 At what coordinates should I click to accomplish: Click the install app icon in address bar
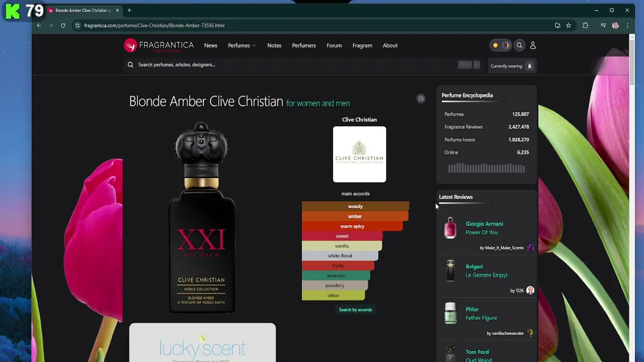(557, 25)
